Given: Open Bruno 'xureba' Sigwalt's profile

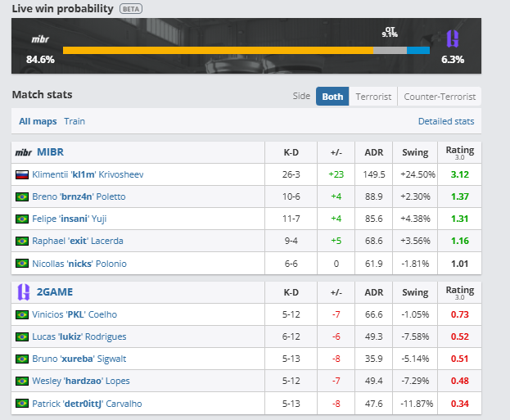Looking at the screenshot, I should [79, 359].
